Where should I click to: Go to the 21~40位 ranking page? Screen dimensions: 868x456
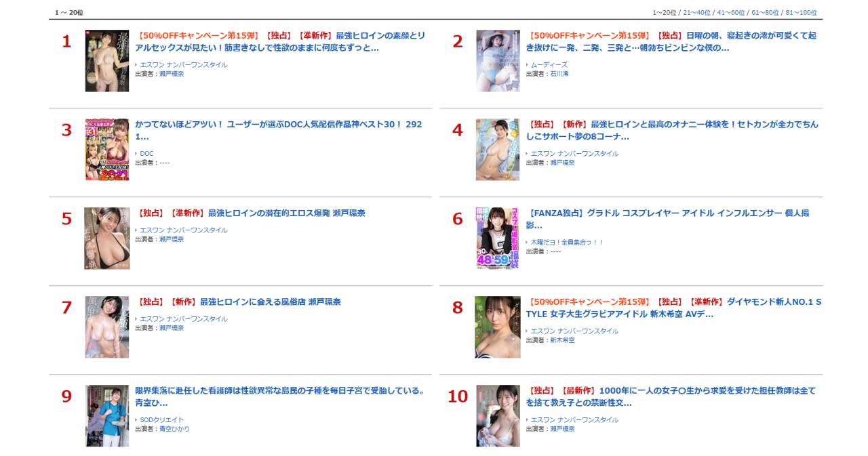click(x=696, y=12)
